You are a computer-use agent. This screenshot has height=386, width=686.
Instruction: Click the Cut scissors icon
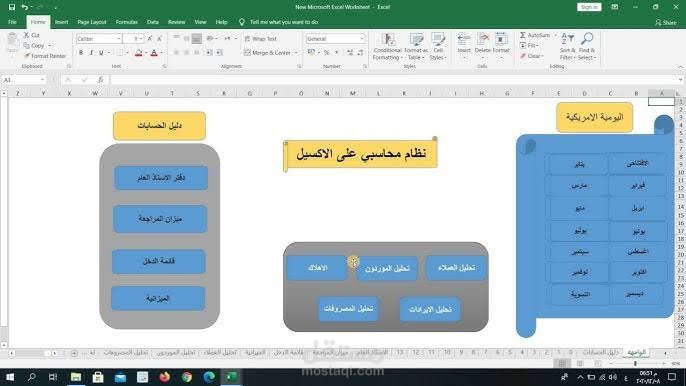pyautogui.click(x=27, y=35)
